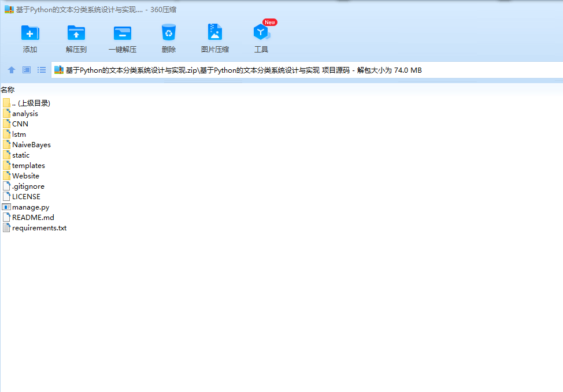Image resolution: width=563 pixels, height=392 pixels.
Task: Click the analysis folder icon
Action: pos(6,113)
